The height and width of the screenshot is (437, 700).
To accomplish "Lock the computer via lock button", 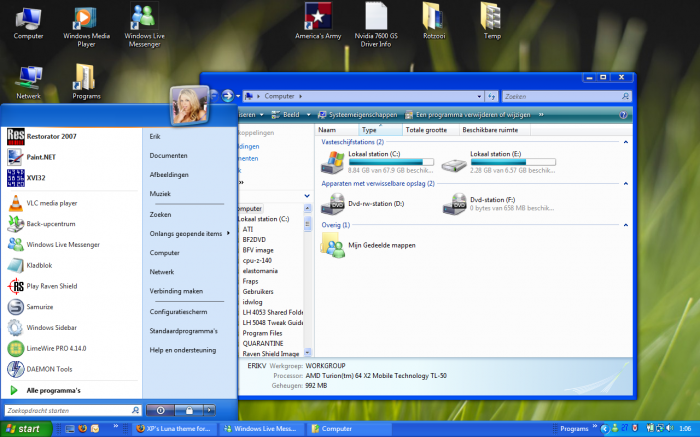I will coord(189,410).
